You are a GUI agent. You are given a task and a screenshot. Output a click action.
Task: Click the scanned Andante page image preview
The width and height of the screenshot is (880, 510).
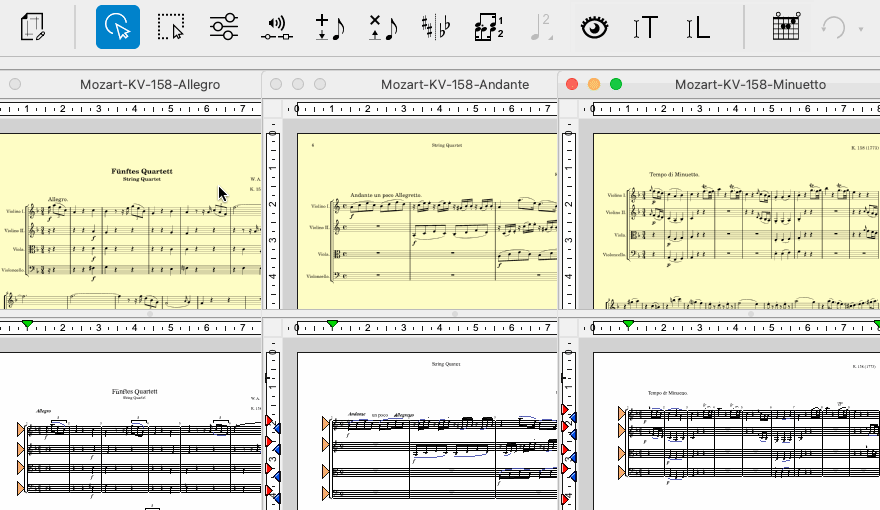[x=427, y=221]
